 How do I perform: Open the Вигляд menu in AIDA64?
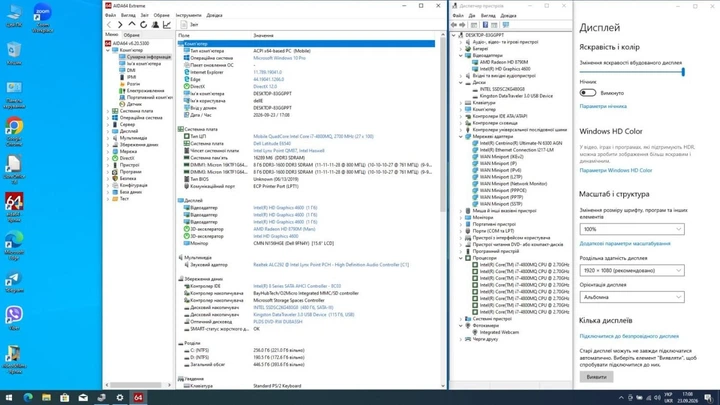click(128, 15)
